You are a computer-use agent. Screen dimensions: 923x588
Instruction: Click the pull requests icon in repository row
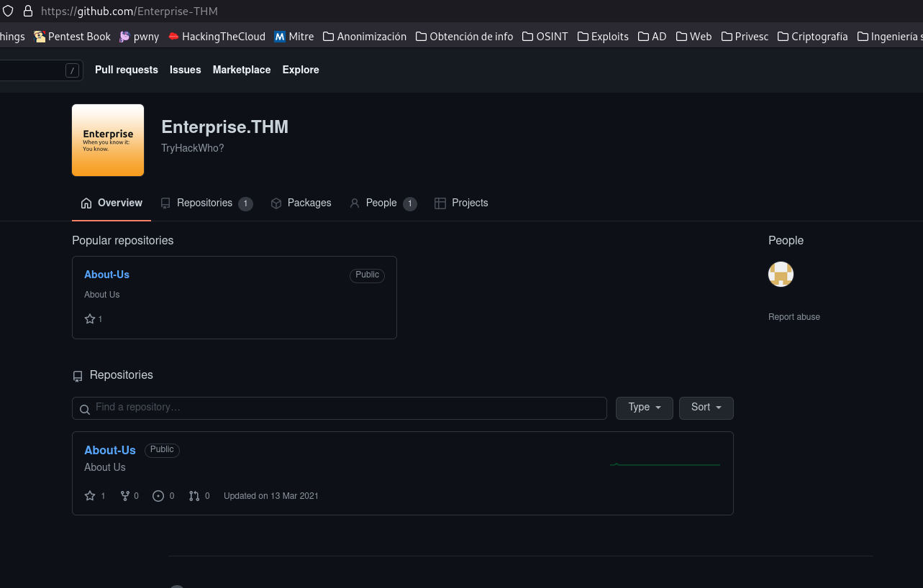tap(194, 496)
